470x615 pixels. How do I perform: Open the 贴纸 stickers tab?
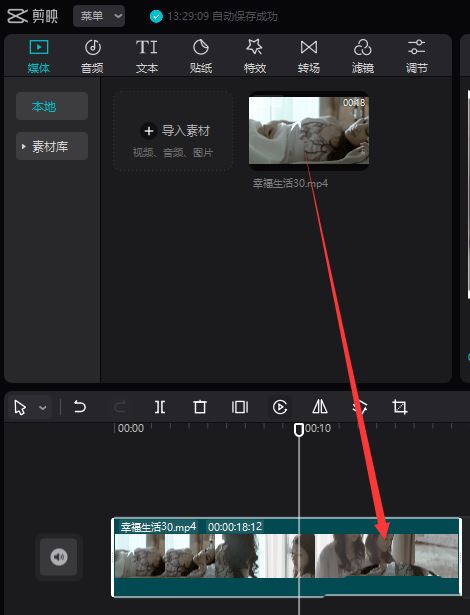coord(201,56)
